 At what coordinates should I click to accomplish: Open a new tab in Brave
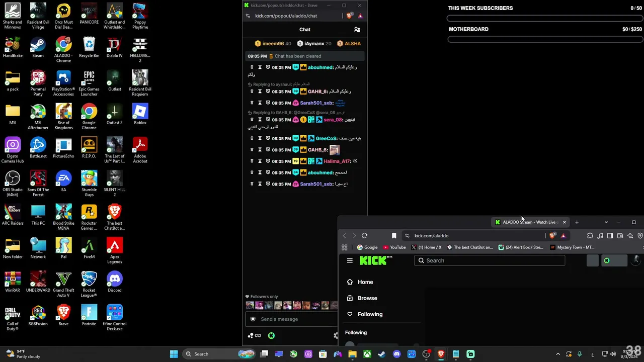577,222
